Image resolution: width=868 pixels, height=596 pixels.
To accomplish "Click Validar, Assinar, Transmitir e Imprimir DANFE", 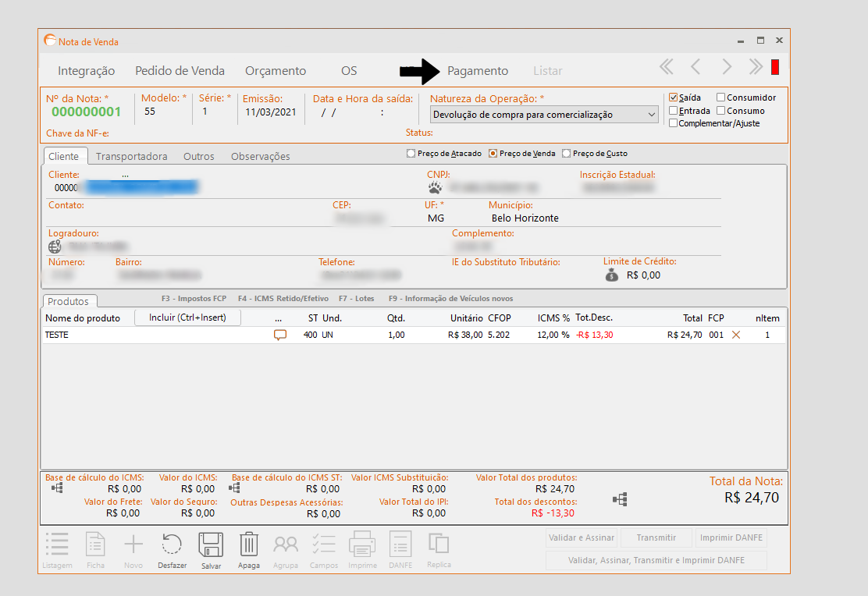I will tap(656, 560).
